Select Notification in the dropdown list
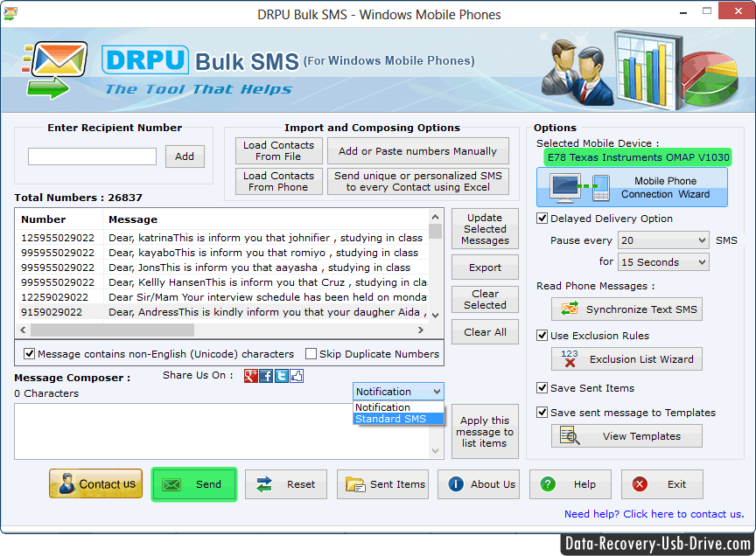Screen dimensions: 756x556 coord(398,407)
